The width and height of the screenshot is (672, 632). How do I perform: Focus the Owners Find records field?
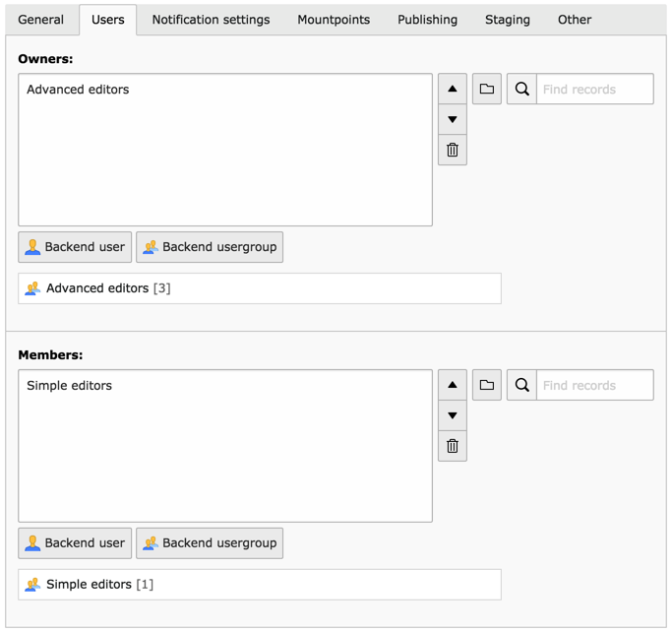click(x=594, y=90)
